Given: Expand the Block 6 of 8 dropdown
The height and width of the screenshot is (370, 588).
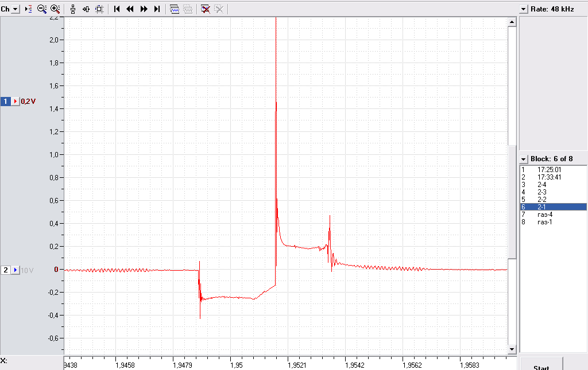Looking at the screenshot, I should [x=524, y=159].
